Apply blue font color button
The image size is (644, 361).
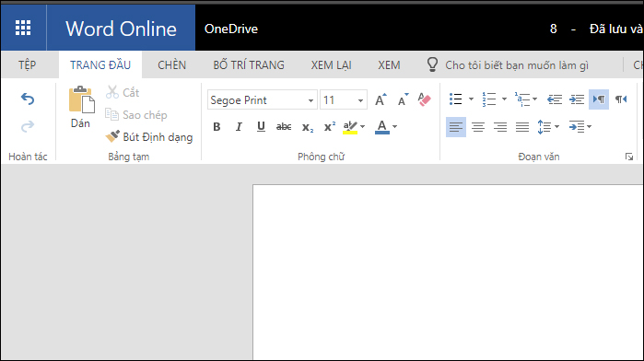(382, 127)
